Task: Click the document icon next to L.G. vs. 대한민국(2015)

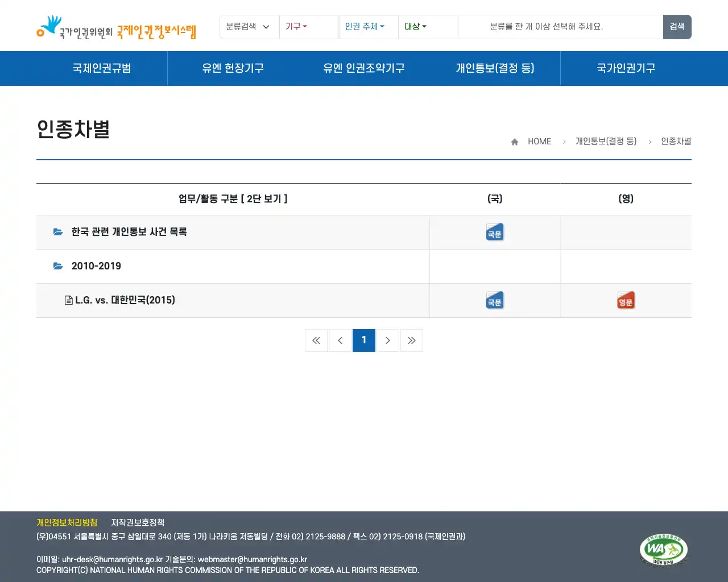Action: (69, 300)
